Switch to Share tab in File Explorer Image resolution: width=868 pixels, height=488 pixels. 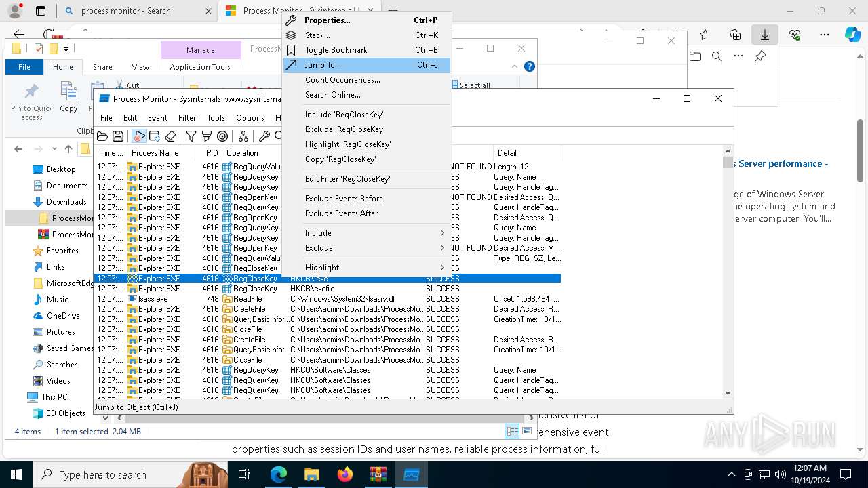[102, 67]
